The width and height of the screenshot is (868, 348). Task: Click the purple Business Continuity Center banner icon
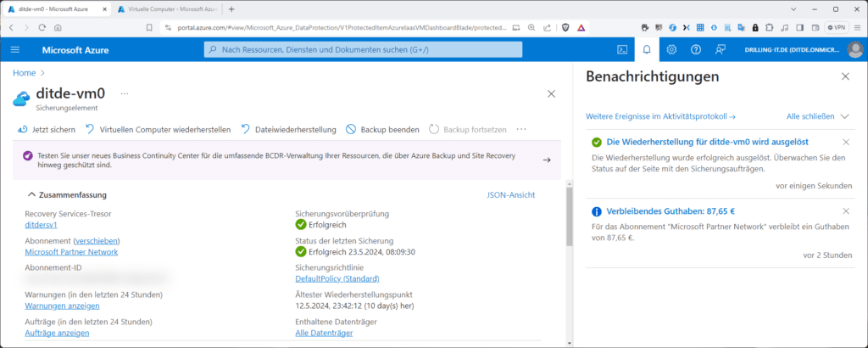(28, 156)
